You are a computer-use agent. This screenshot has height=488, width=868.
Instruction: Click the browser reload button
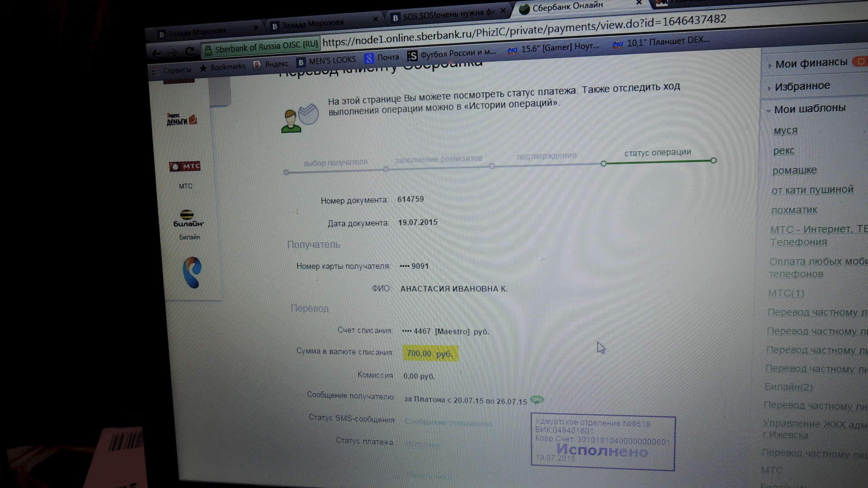pos(190,52)
